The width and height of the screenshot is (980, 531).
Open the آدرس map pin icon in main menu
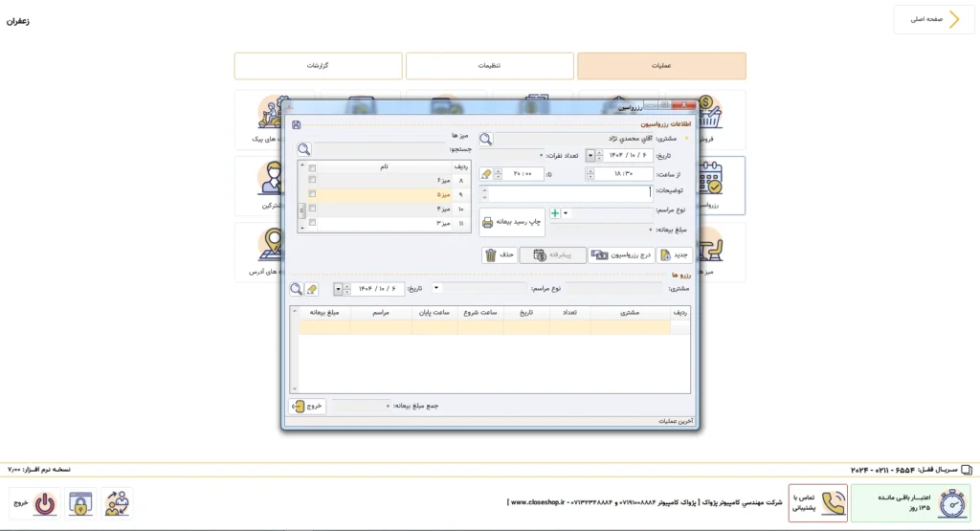click(x=273, y=244)
